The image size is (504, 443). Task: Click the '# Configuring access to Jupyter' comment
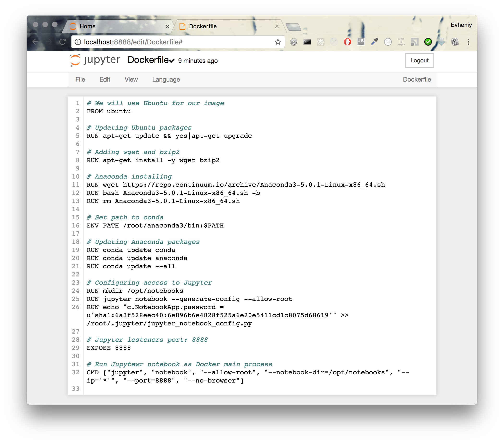(x=149, y=282)
